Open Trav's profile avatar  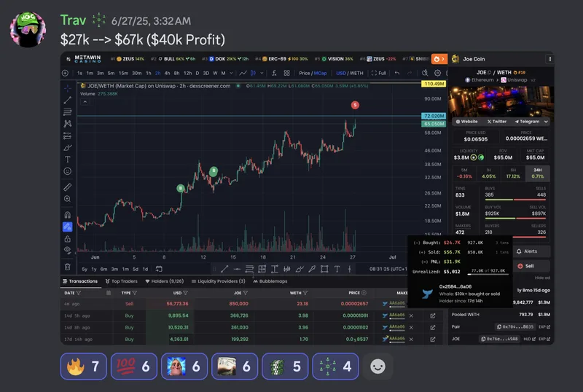click(28, 29)
